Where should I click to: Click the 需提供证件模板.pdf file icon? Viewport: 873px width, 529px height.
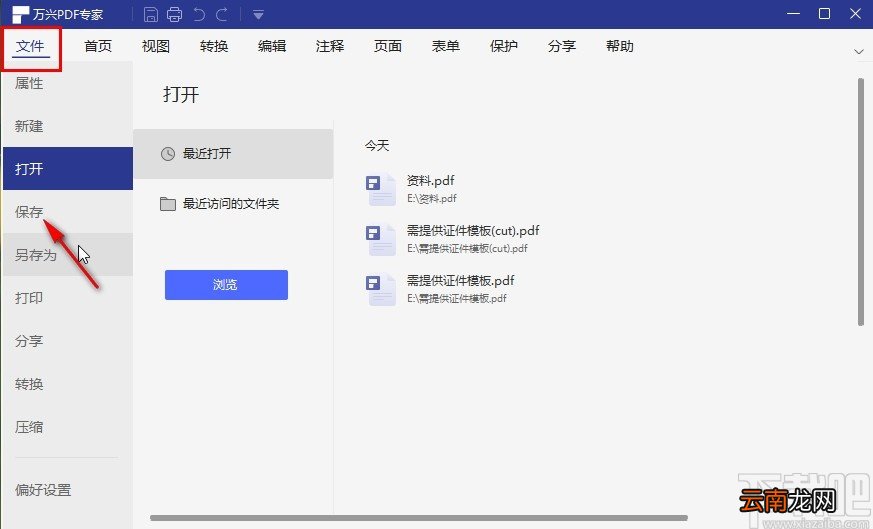pyautogui.click(x=381, y=288)
